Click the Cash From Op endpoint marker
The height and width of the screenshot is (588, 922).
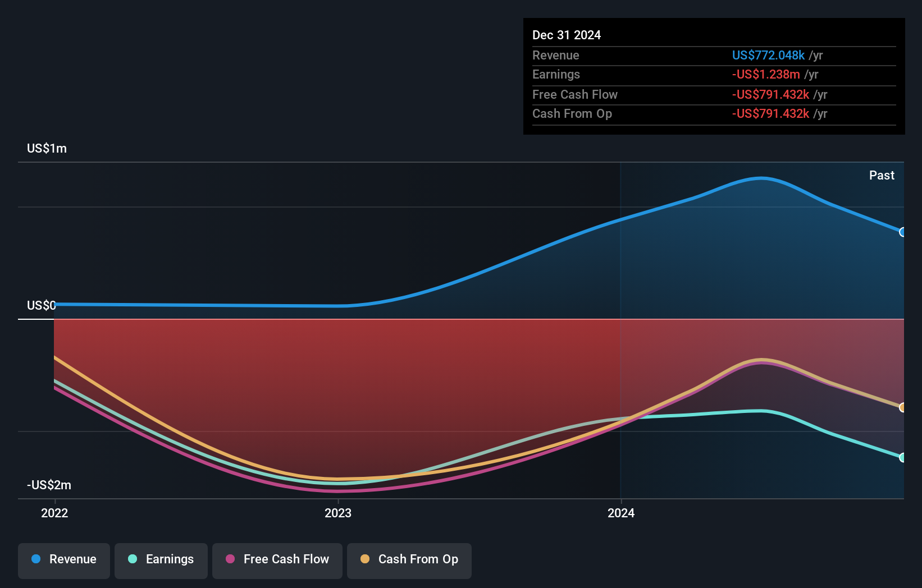pos(902,407)
